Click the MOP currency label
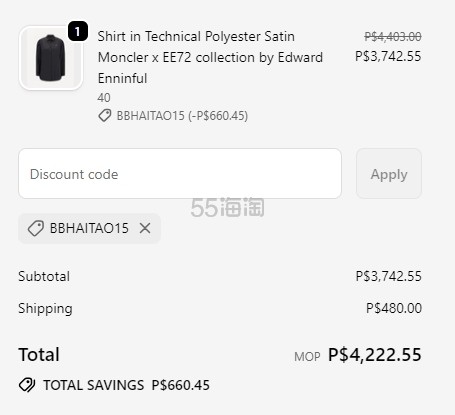This screenshot has width=455, height=415. [307, 357]
